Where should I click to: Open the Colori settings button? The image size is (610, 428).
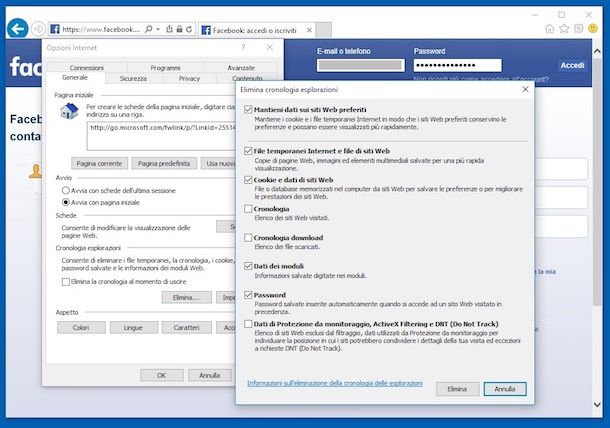[x=81, y=328]
